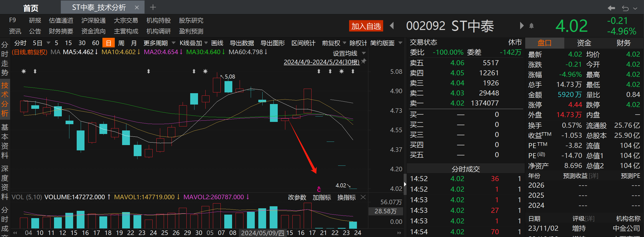The width and height of the screenshot is (644, 237).
Task: Expand the 更多周期 dropdown
Action: (x=174, y=43)
